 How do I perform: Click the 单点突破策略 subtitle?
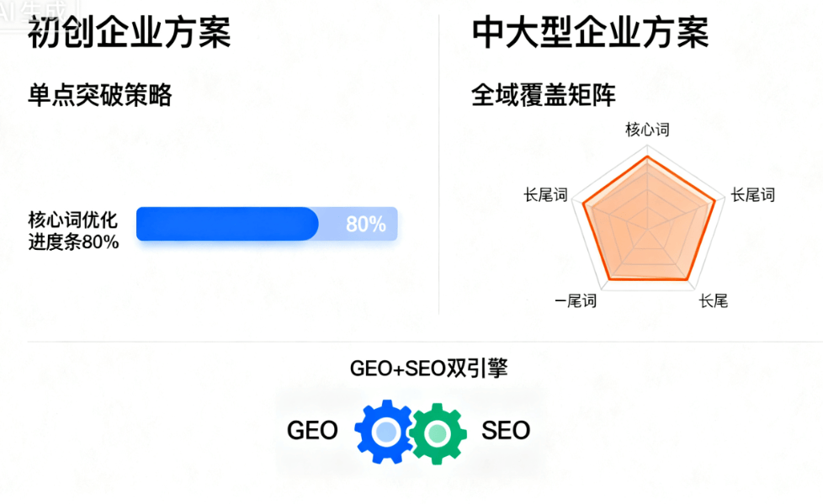click(x=100, y=95)
